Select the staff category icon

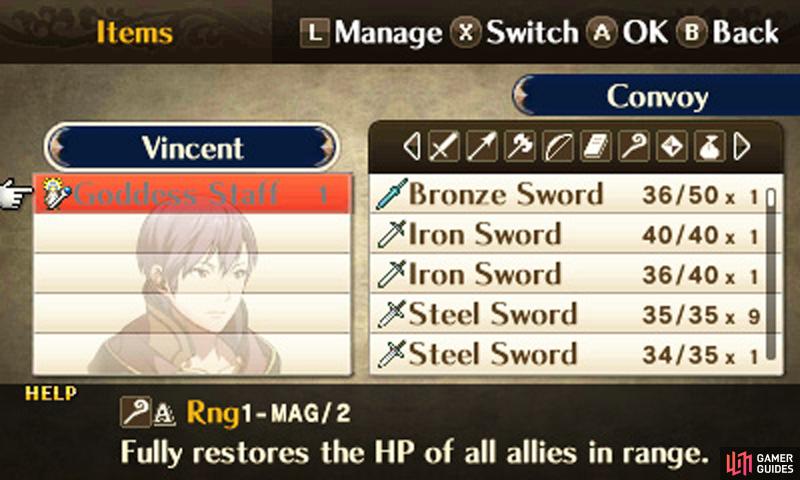(x=634, y=147)
